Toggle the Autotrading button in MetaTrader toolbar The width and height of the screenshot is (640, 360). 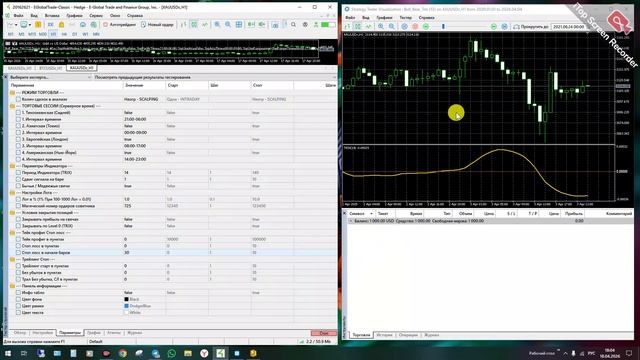coord(119,24)
